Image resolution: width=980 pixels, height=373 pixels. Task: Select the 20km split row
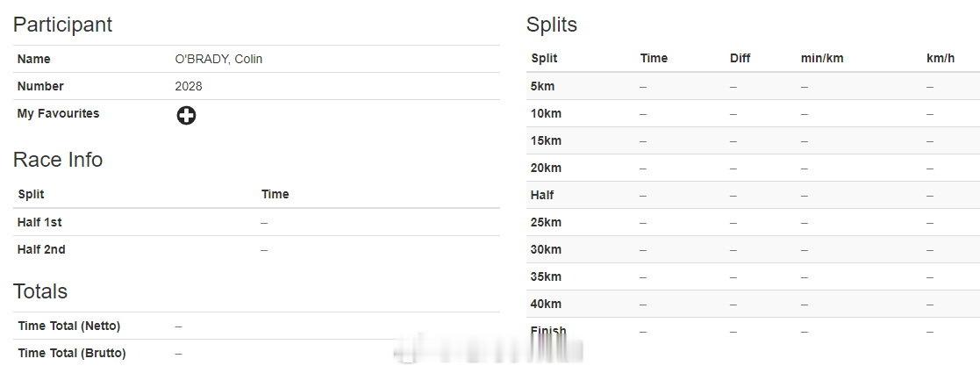coord(753,168)
